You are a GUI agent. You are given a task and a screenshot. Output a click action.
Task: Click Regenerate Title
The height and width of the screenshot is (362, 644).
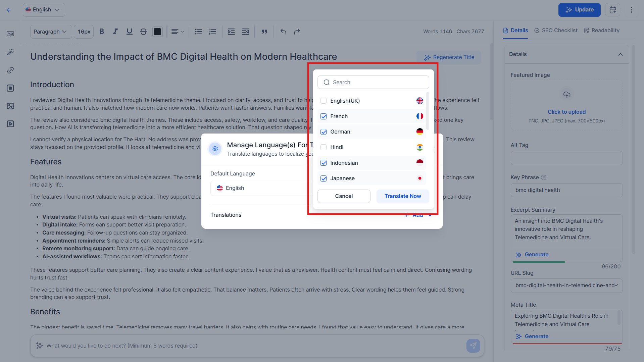pos(449,57)
